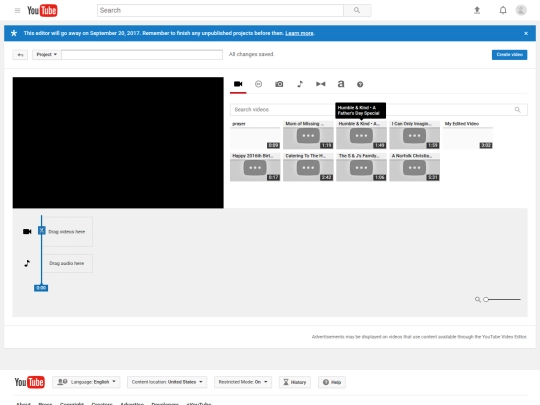Click the video search magnifier icon
The height and width of the screenshot is (405, 540).
(x=518, y=110)
